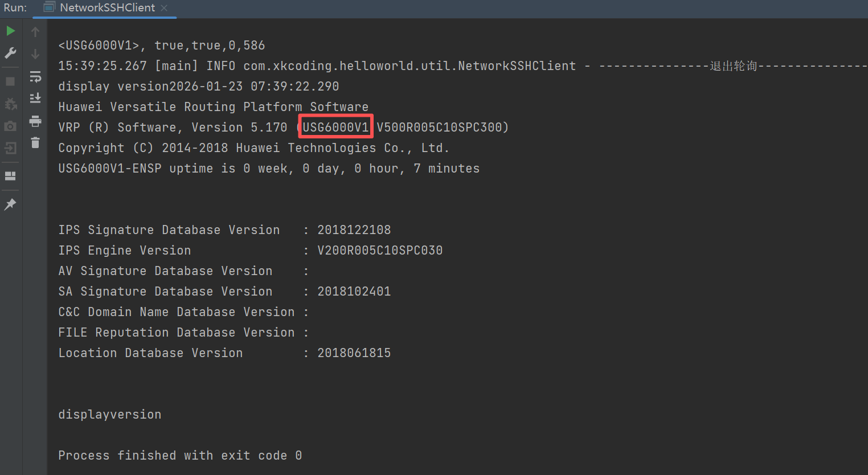Clear all console output with trash

35,142
